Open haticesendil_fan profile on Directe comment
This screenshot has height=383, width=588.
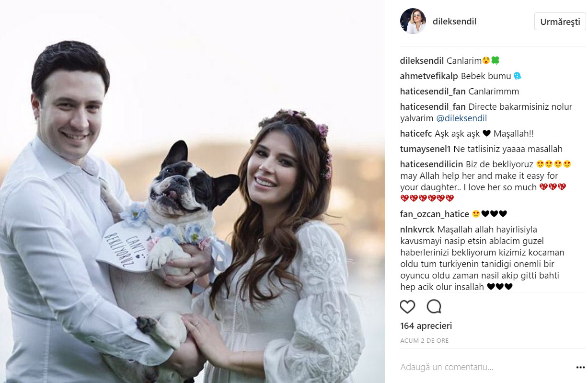coord(433,107)
